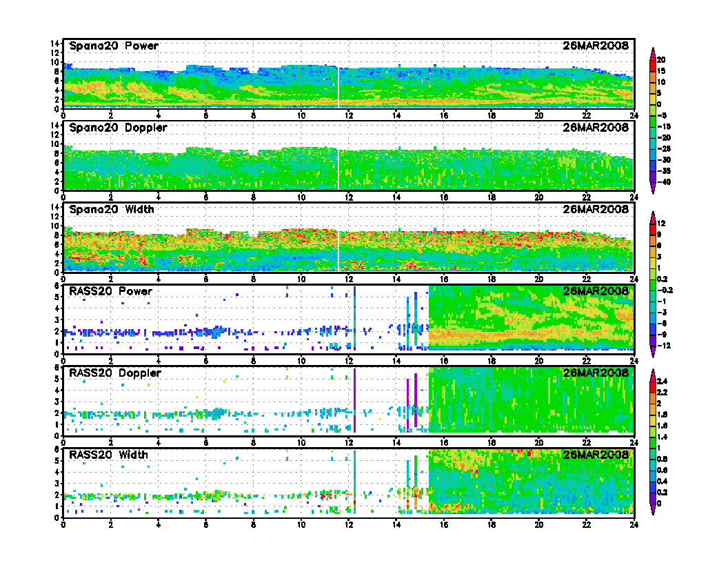Click the x-axis tick '12' below Spano20 Power panel
The width and height of the screenshot is (728, 563).
(x=349, y=115)
